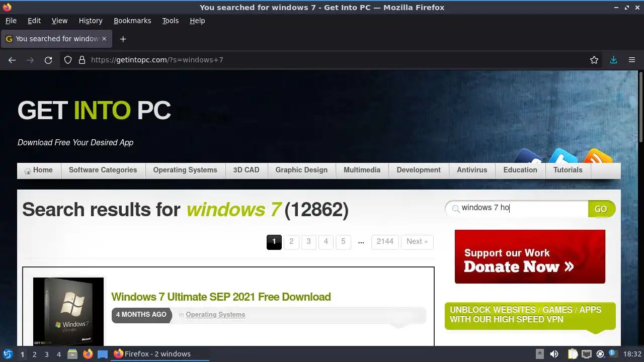Open the Antivirus category
644x362 pixels.
(472, 170)
